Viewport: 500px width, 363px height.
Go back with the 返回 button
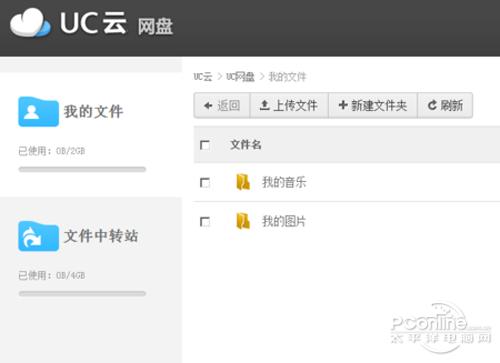(x=222, y=106)
